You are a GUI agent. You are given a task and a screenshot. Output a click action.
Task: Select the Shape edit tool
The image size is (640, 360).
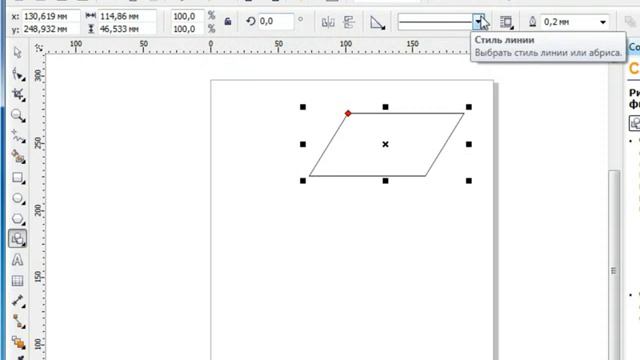pyautogui.click(x=18, y=74)
